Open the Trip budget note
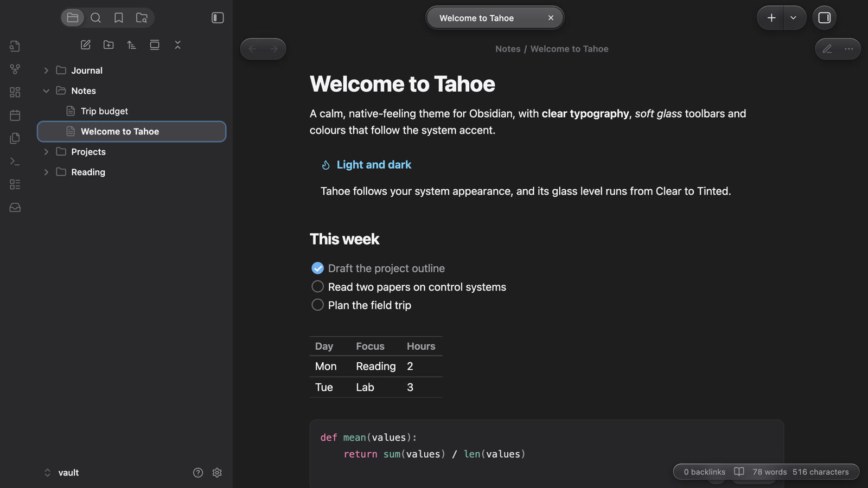The height and width of the screenshot is (488, 868). (132, 111)
